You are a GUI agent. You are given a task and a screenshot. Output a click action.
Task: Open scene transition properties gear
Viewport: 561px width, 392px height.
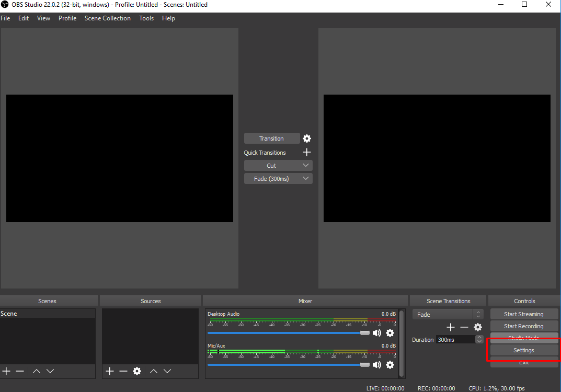pos(478,327)
